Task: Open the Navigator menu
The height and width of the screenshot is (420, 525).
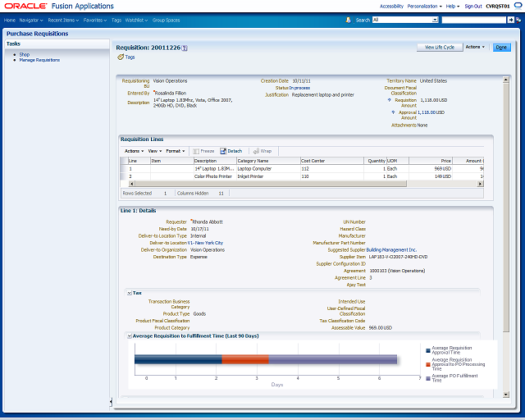Action: (x=31, y=21)
